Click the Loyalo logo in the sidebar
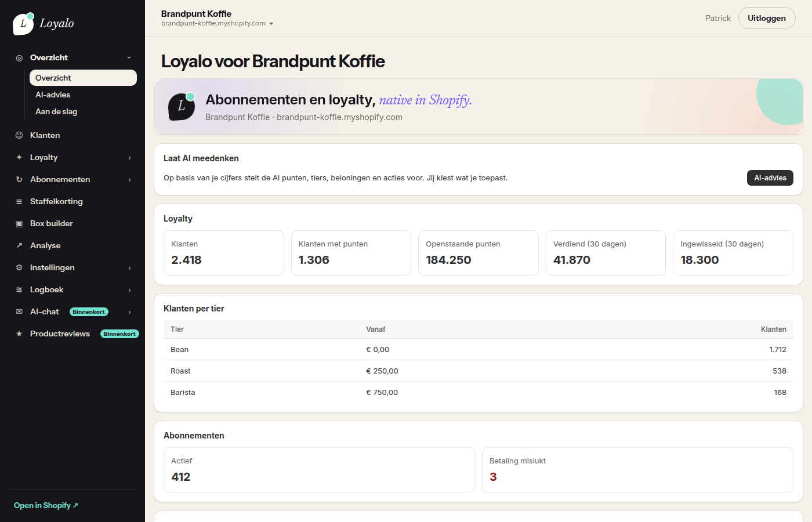812x522 pixels. [x=43, y=23]
